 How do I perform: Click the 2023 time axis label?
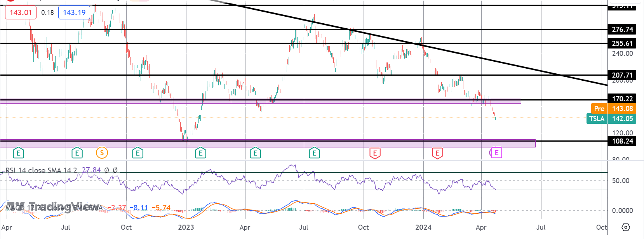point(186,227)
